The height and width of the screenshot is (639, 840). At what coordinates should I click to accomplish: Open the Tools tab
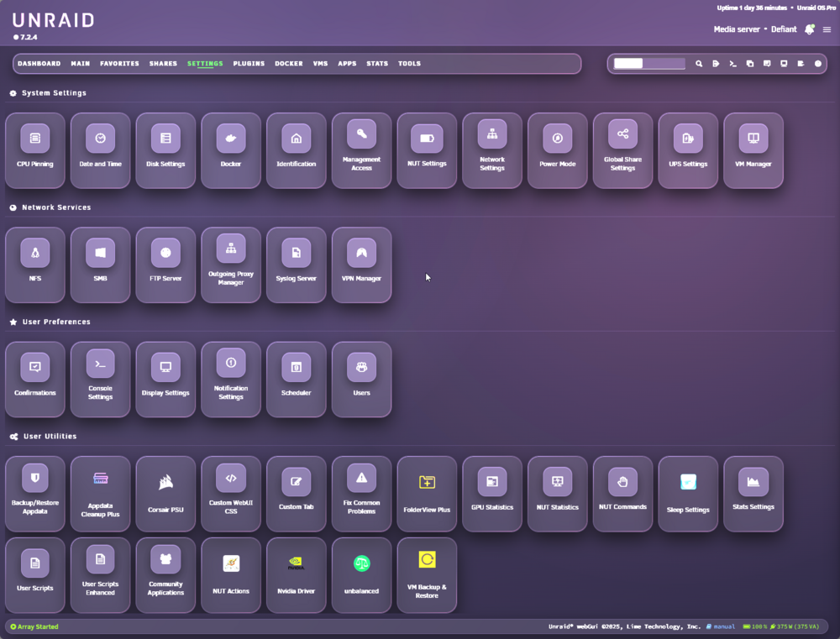pos(409,63)
